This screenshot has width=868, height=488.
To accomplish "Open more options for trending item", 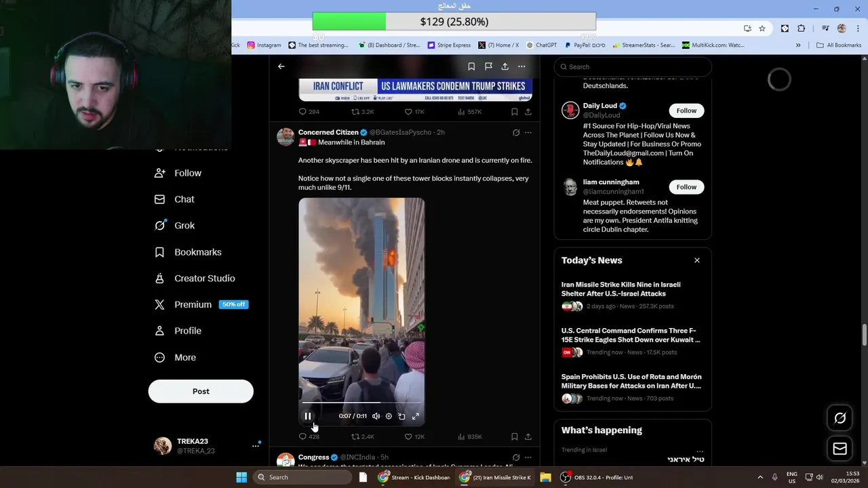I will [700, 451].
